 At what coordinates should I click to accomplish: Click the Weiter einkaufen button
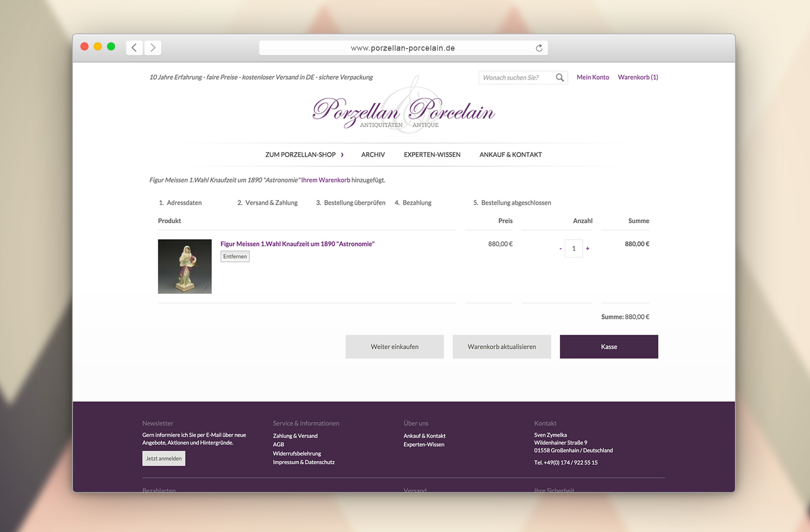394,347
